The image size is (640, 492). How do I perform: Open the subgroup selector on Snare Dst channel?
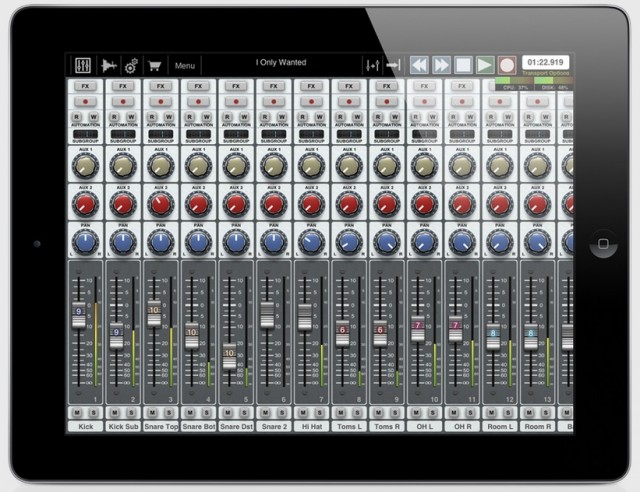coord(236,134)
